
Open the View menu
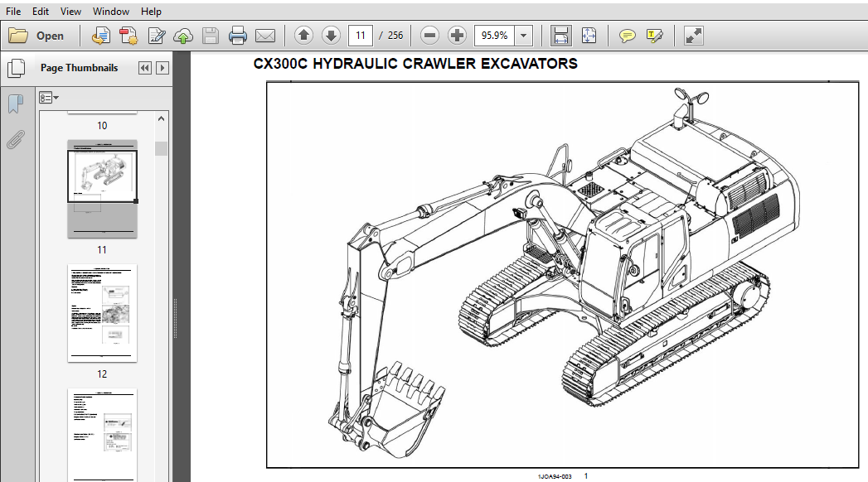70,11
